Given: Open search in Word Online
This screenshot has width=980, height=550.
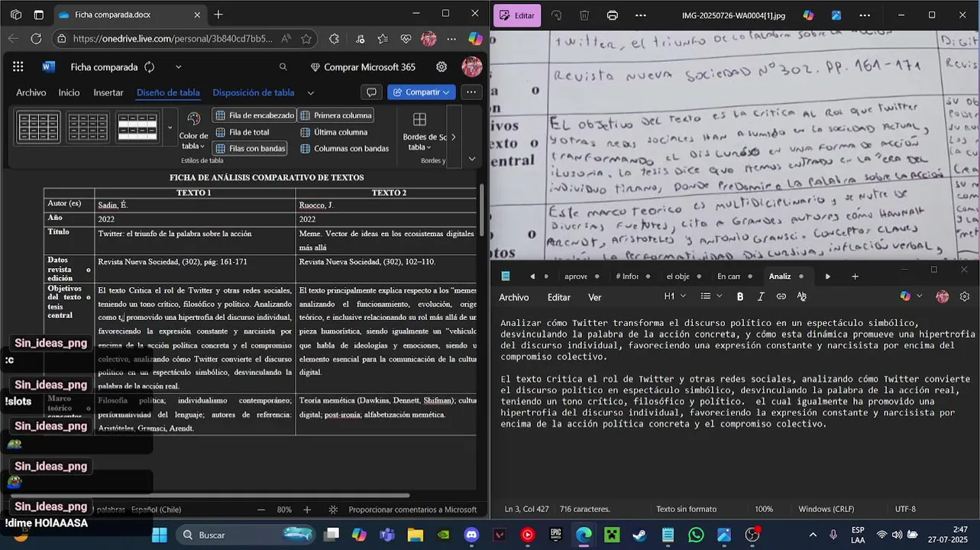Looking at the screenshot, I should 283,67.
